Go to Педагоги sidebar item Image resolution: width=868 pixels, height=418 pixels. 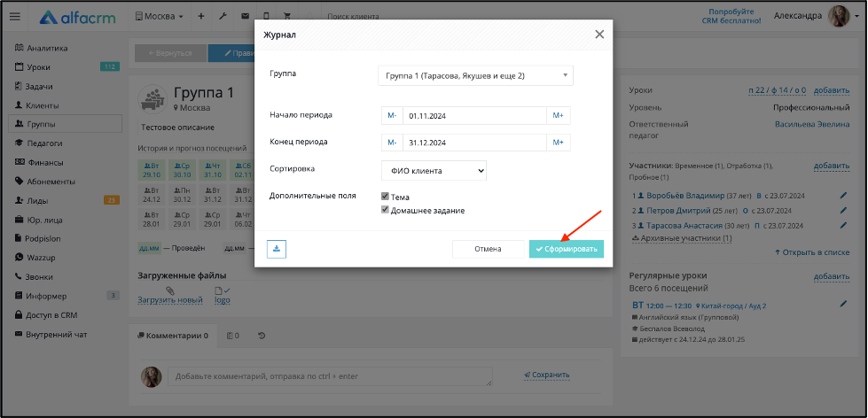[44, 143]
